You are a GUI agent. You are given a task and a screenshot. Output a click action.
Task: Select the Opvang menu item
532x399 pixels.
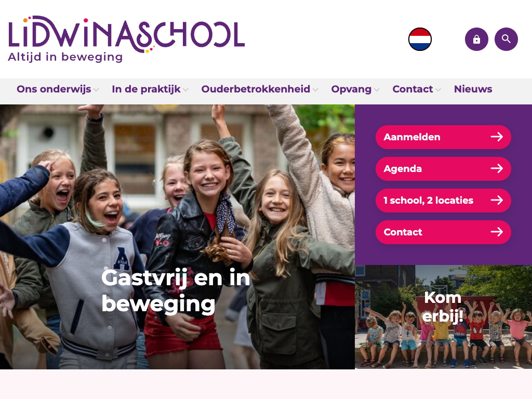pos(351,89)
